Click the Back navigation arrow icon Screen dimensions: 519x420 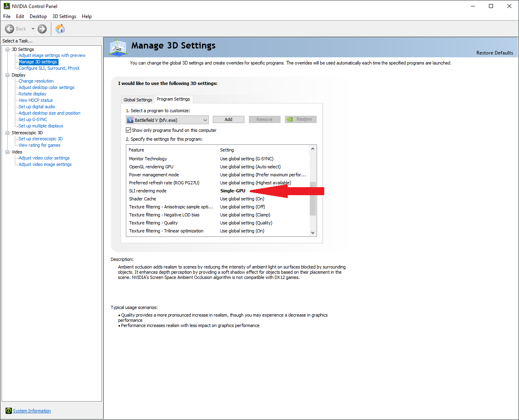click(10, 29)
